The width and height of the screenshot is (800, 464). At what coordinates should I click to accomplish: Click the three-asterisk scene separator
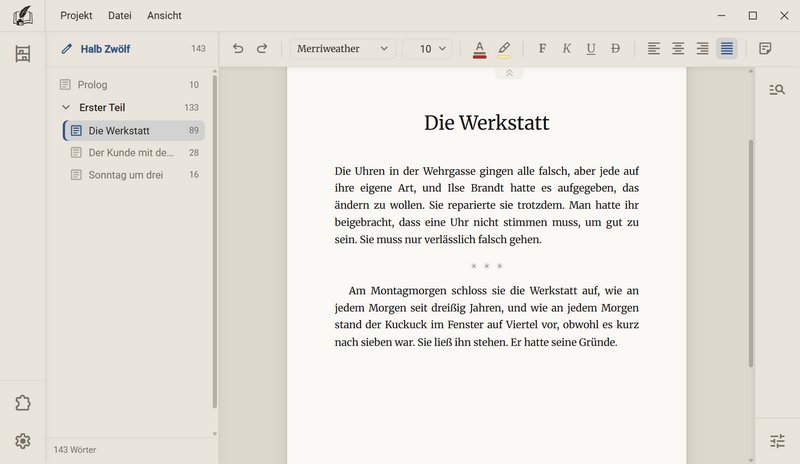[x=487, y=266]
